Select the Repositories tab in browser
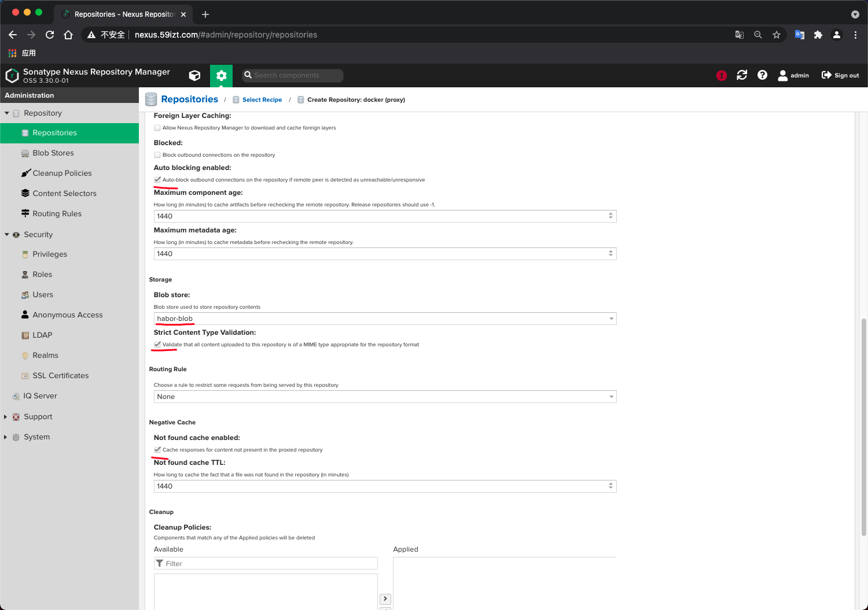 (x=124, y=14)
